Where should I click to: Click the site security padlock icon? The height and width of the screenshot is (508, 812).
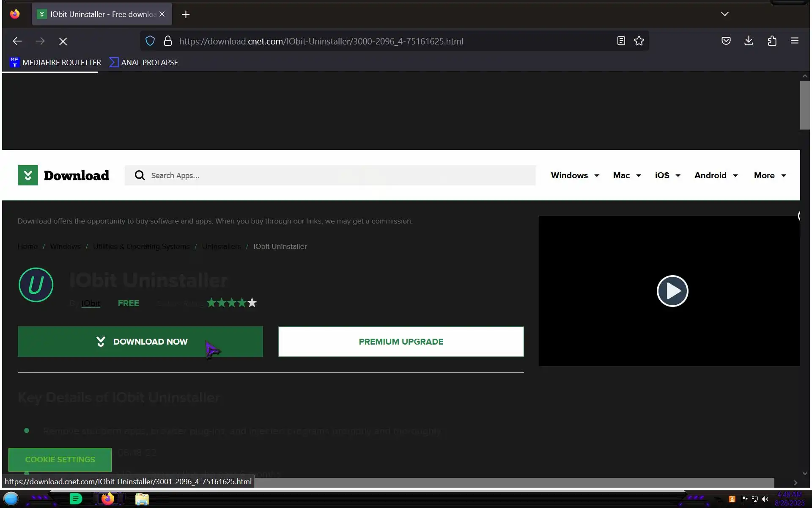[x=168, y=41]
